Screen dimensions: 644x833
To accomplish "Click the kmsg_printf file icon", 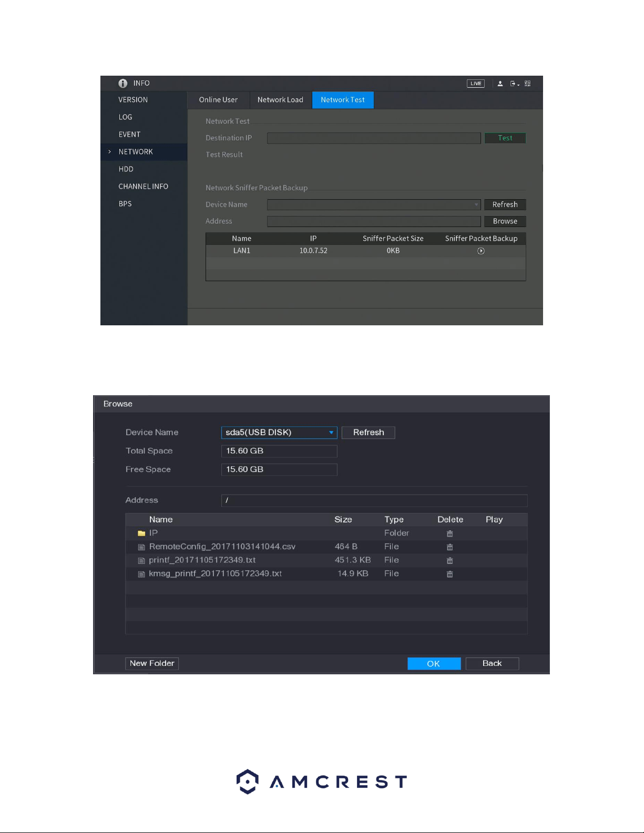I will pyautogui.click(x=141, y=574).
